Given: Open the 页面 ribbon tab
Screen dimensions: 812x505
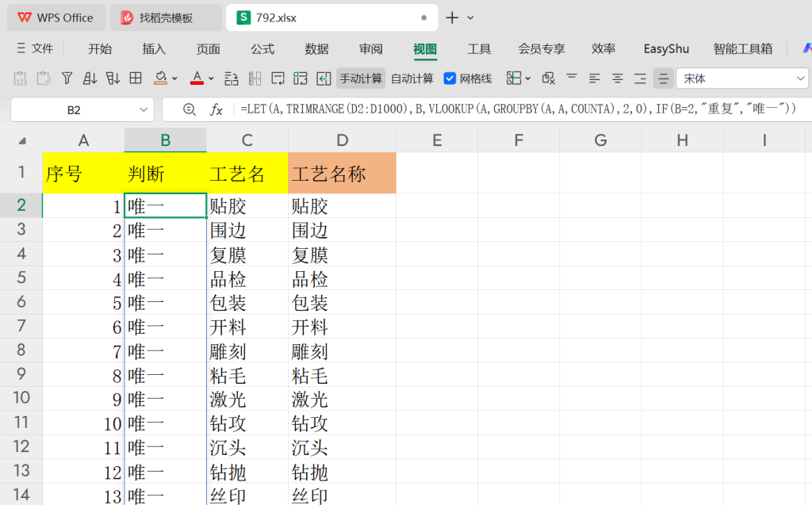Looking at the screenshot, I should [x=209, y=48].
